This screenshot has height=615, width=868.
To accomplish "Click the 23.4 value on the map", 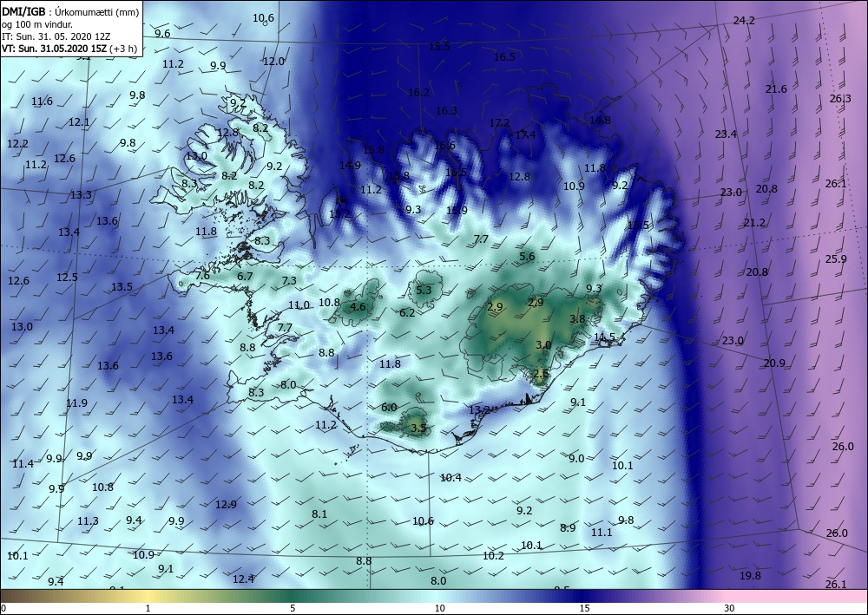I will [x=725, y=134].
